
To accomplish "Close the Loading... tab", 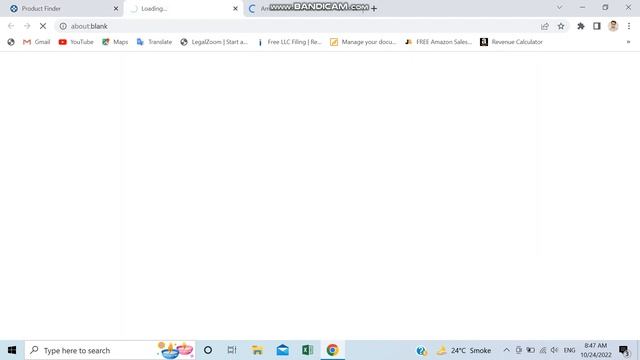I will (236, 9).
